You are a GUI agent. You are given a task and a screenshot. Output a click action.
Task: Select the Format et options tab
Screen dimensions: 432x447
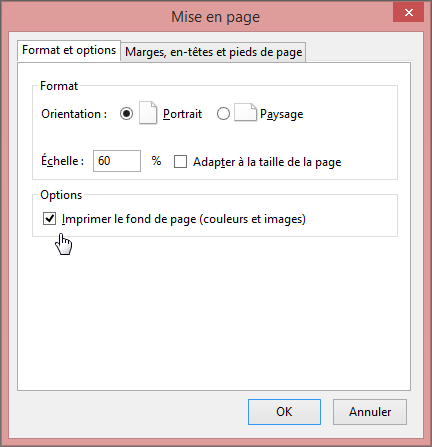(x=69, y=51)
